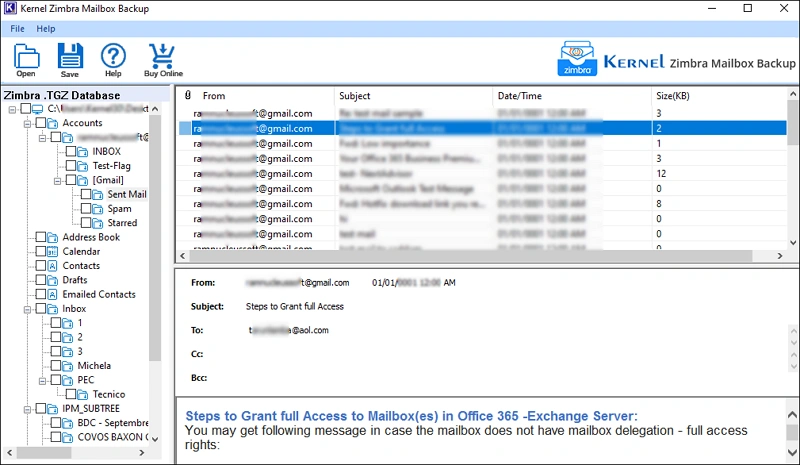
Task: Click the Tecnico folder icon
Action: click(83, 395)
